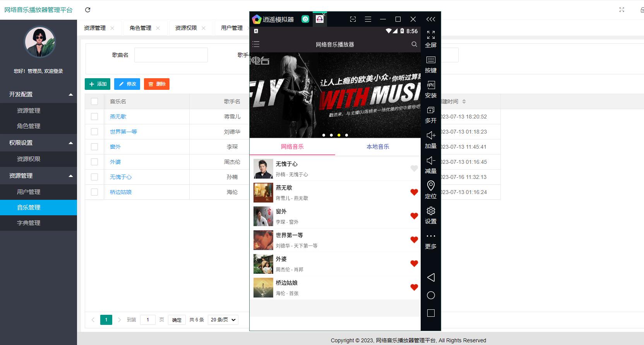
Task: Select the green home tab icon in emulator
Action: [x=305, y=19]
